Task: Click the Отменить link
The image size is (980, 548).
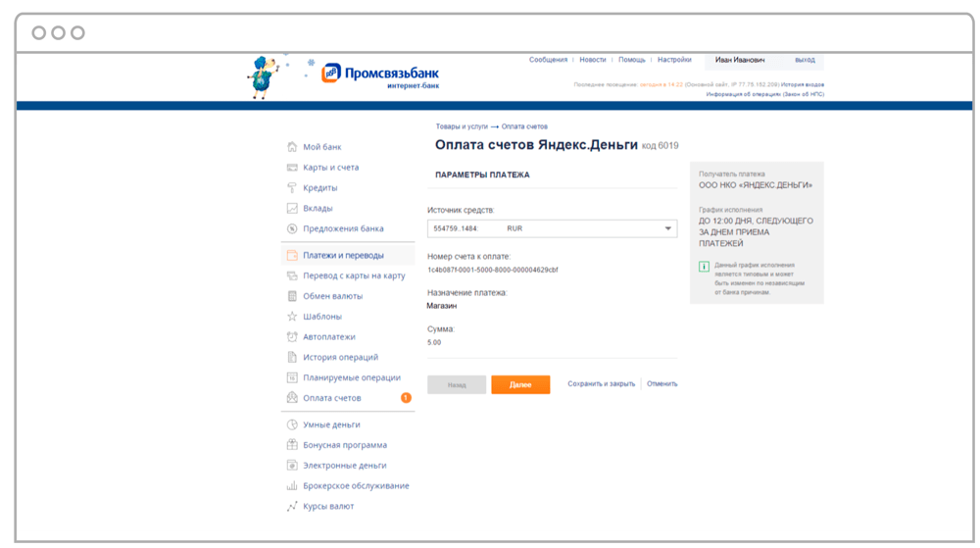Action: pyautogui.click(x=661, y=383)
